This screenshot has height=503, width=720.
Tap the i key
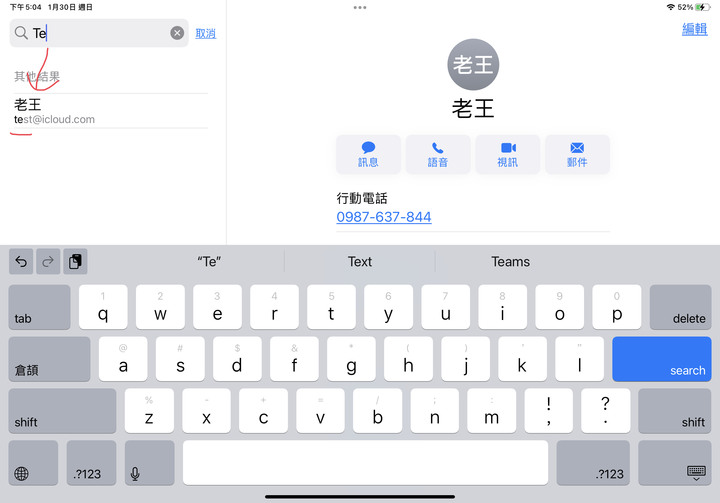tap(502, 307)
